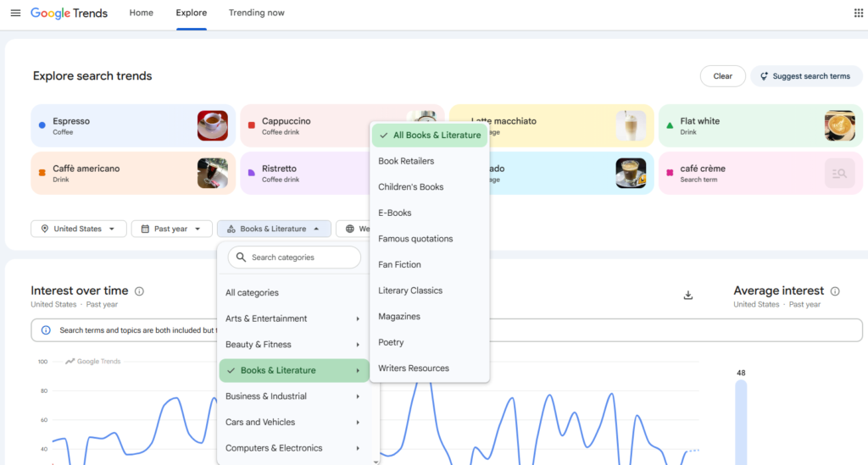
Task: Go to the Home tab
Action: pos(142,13)
